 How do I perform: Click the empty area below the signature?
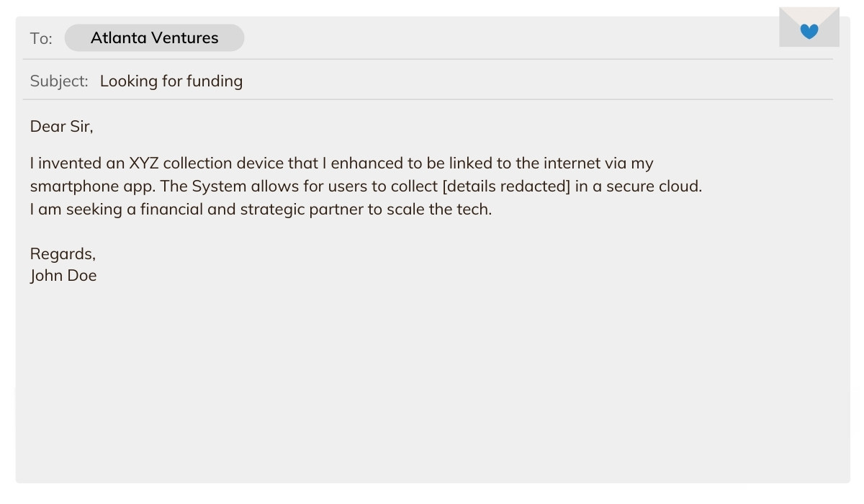(432, 382)
